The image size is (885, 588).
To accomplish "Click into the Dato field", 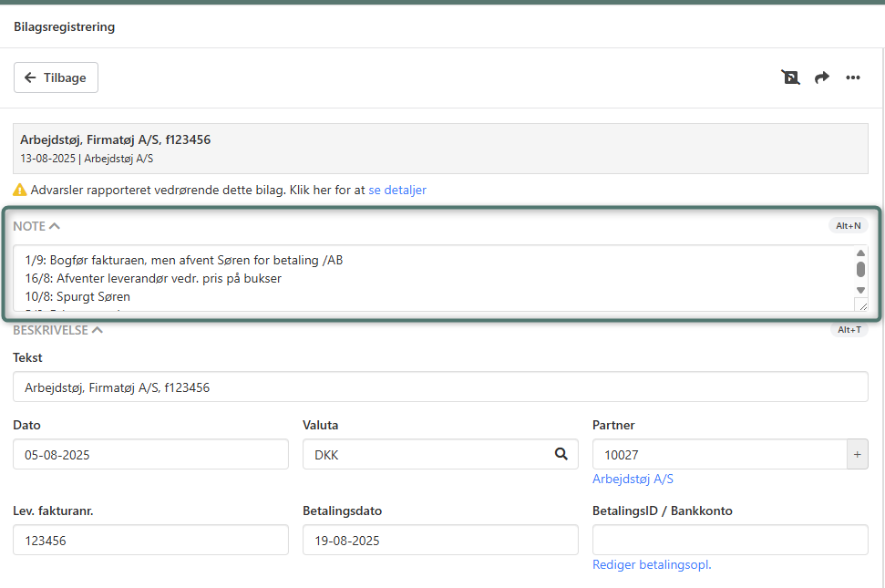I will click(x=150, y=454).
